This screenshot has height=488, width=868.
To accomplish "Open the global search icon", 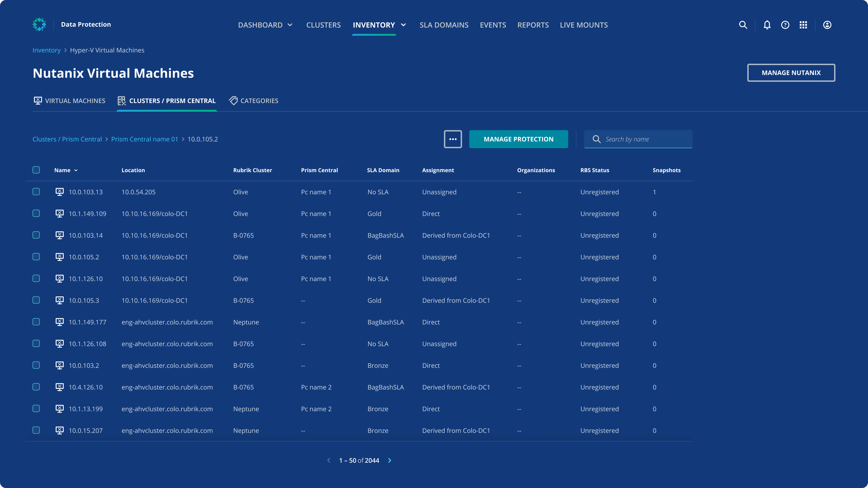I will [743, 25].
